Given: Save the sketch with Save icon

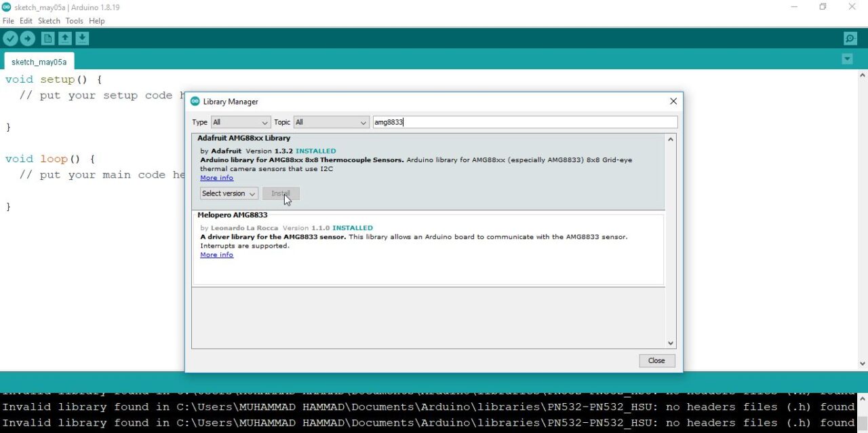Looking at the screenshot, I should point(81,39).
